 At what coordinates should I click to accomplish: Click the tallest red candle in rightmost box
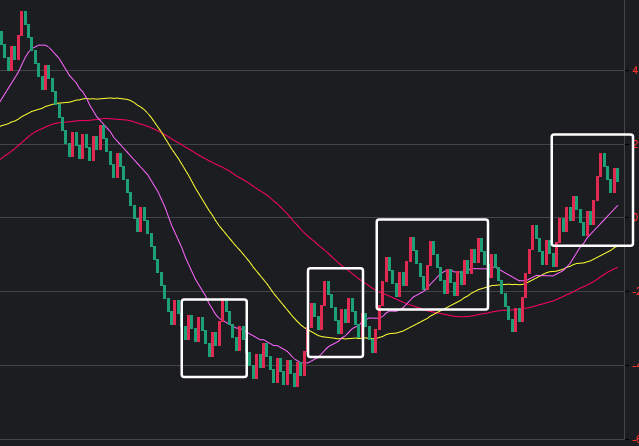(598, 188)
